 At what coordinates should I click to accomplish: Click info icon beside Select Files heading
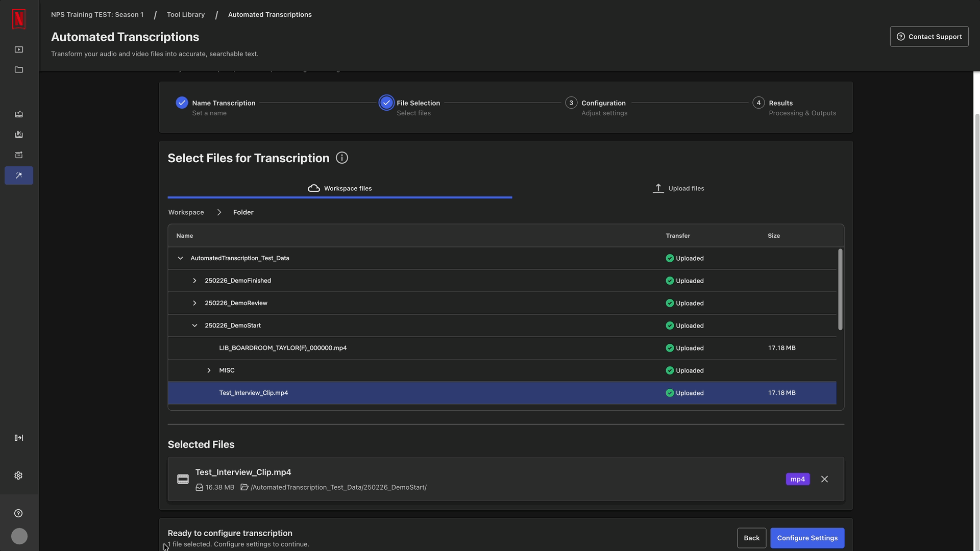coord(342,158)
